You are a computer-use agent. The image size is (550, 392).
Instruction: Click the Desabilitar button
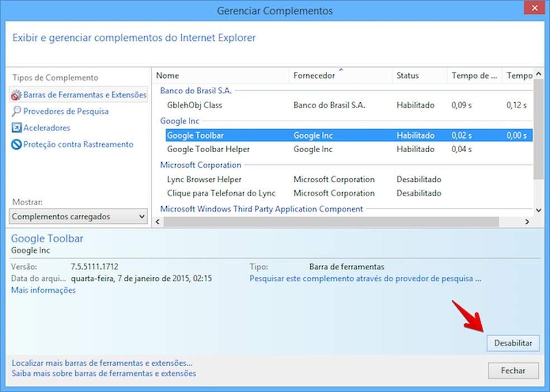513,343
